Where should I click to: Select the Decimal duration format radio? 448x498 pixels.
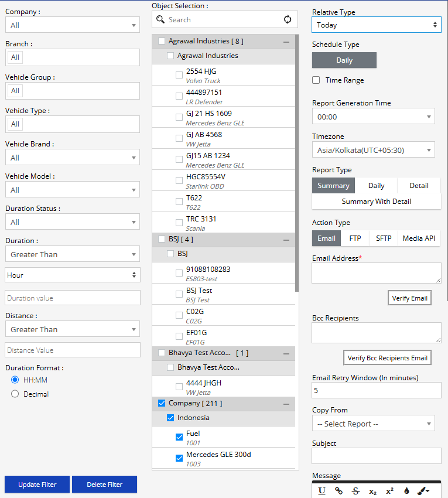(x=15, y=394)
